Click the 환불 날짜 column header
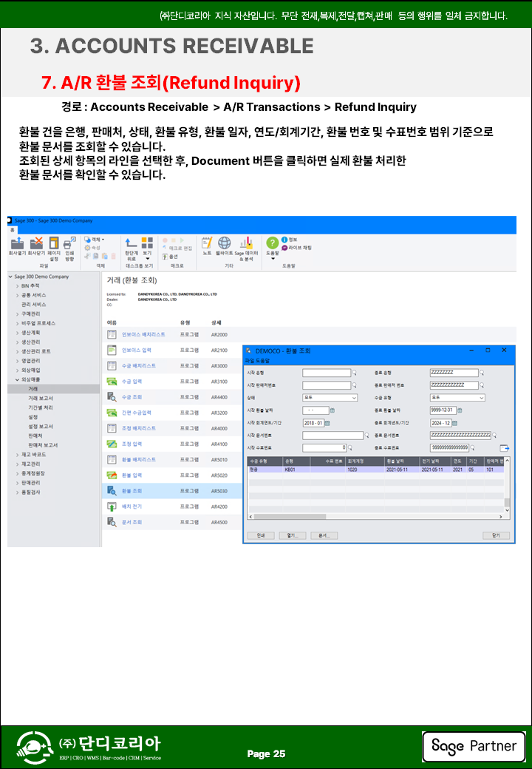 pyautogui.click(x=402, y=461)
